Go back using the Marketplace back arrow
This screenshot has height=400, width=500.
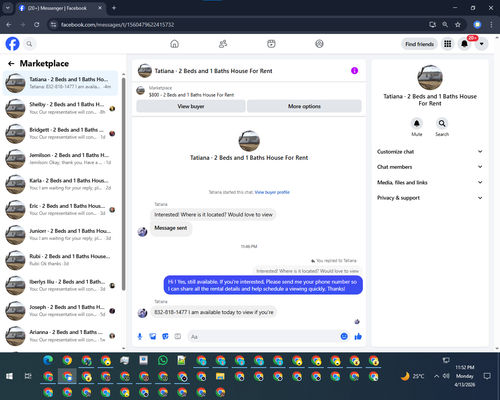point(11,63)
